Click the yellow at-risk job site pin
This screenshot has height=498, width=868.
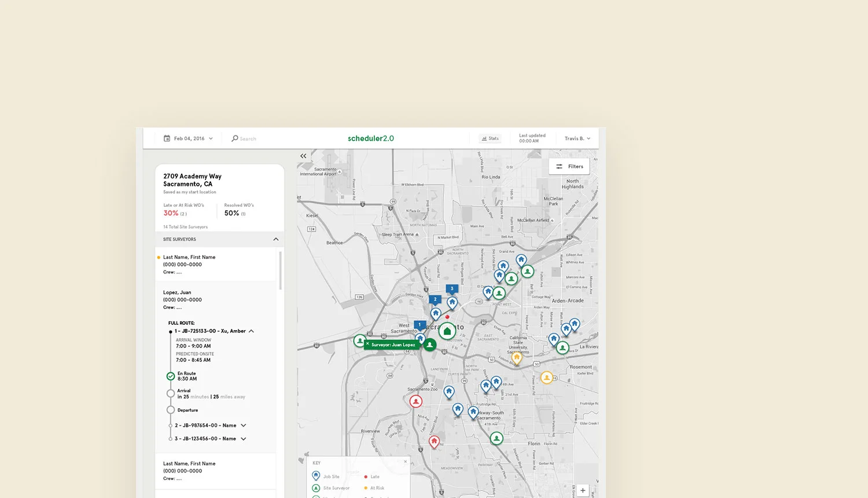click(x=517, y=359)
